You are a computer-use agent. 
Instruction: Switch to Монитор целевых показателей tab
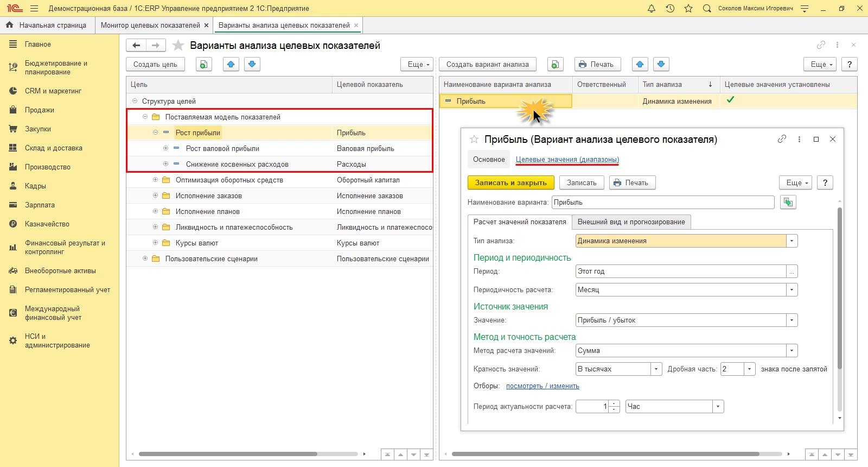(150, 26)
